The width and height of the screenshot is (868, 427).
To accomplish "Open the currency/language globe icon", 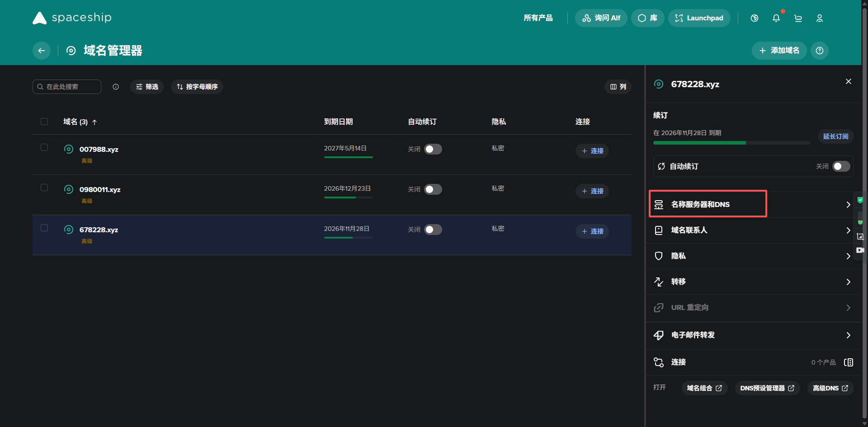I will [755, 18].
